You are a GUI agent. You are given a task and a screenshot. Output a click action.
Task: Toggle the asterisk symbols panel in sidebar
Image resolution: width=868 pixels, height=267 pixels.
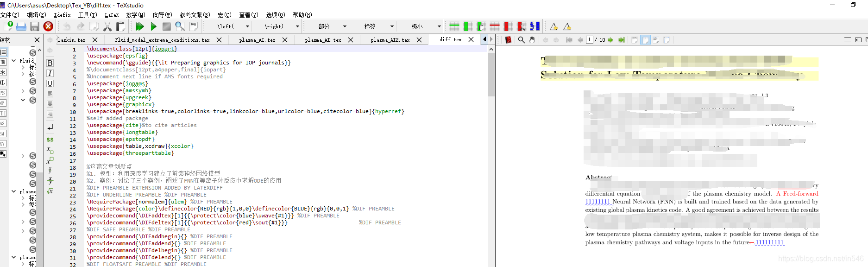[3, 72]
